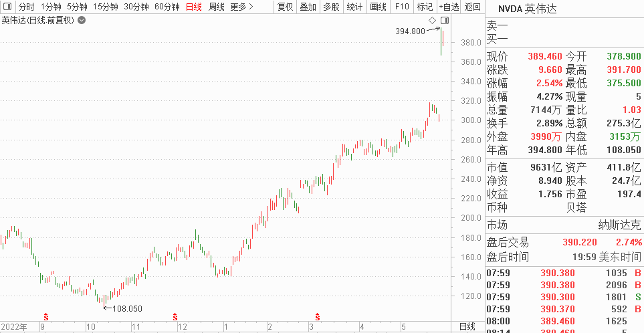This screenshot has width=644, height=333.
Task: Click the 标记 mark button
Action: tap(425, 7)
